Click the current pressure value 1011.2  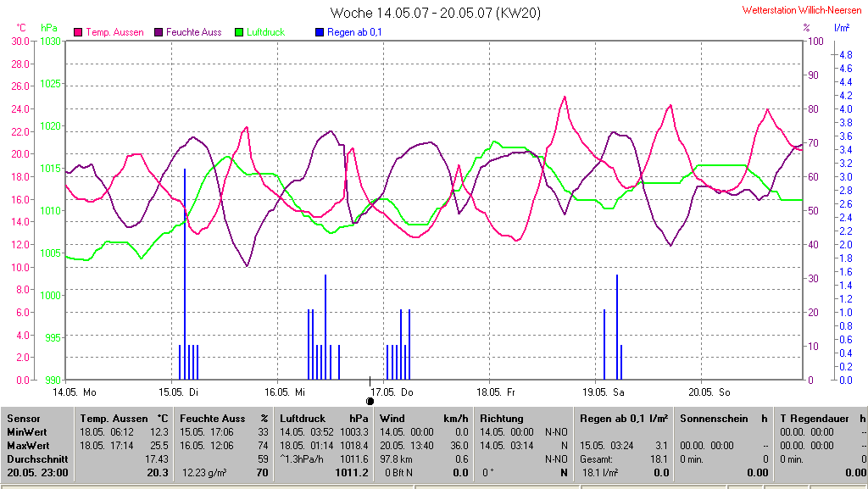[352, 473]
